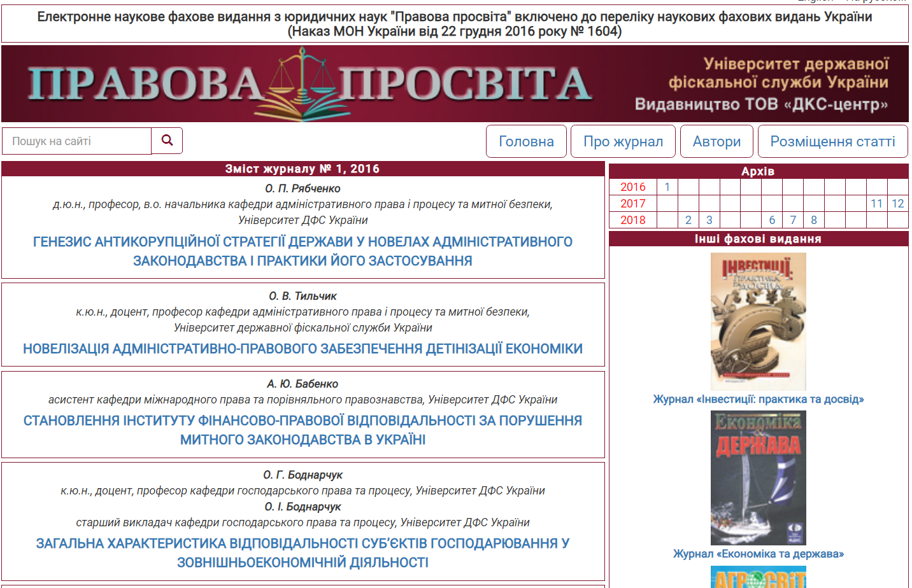
Task: Click the Зміст журналу № 1, 2016 header
Action: coord(303,169)
